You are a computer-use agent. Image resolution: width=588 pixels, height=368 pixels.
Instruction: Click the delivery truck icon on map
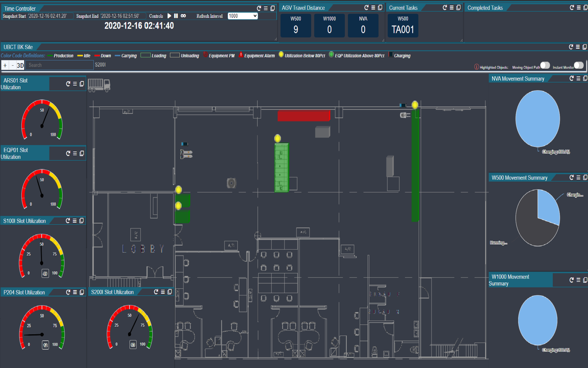(x=99, y=85)
